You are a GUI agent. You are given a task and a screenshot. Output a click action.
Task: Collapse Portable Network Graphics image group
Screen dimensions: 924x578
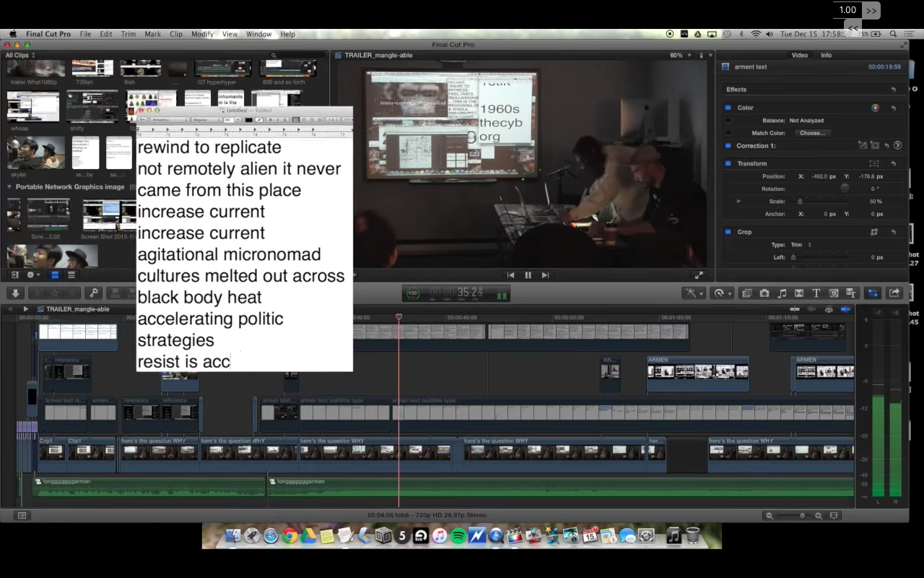click(x=9, y=186)
